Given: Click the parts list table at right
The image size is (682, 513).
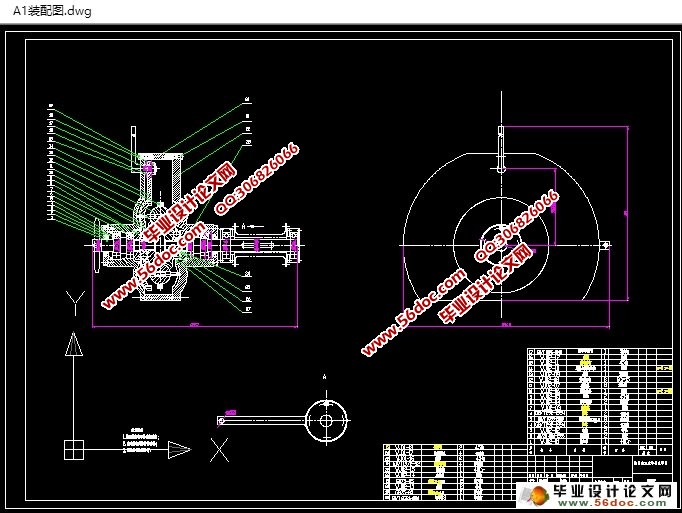Looking at the screenshot, I should tap(598, 396).
